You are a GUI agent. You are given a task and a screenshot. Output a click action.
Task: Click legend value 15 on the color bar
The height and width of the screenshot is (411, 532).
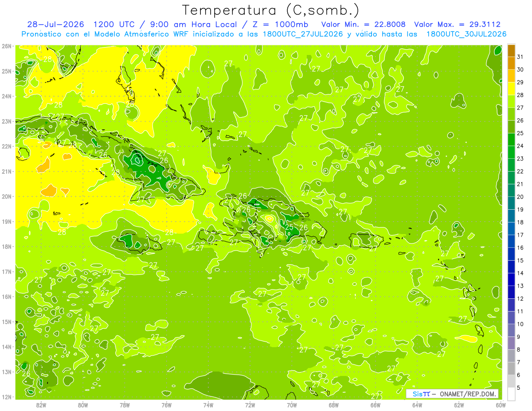point(520,260)
